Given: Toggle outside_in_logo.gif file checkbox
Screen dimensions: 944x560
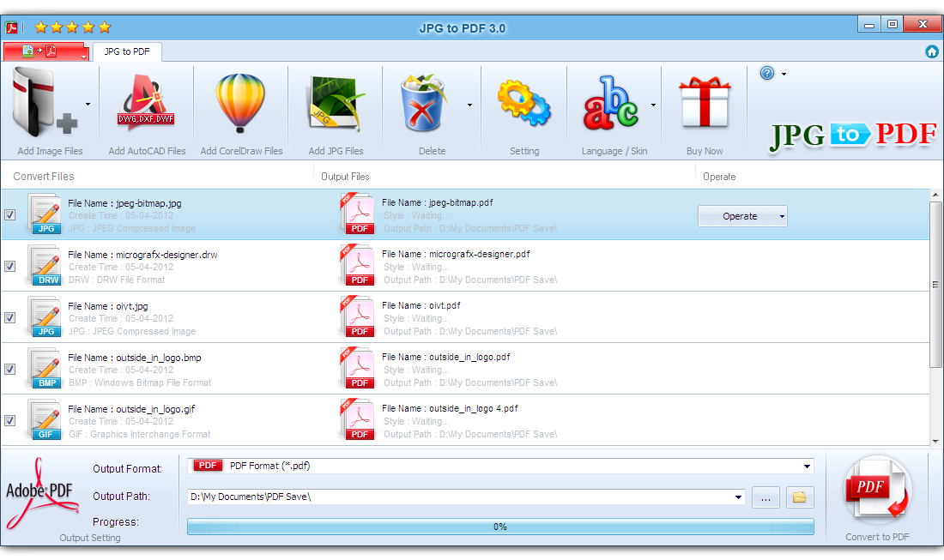Looking at the screenshot, I should [9, 420].
